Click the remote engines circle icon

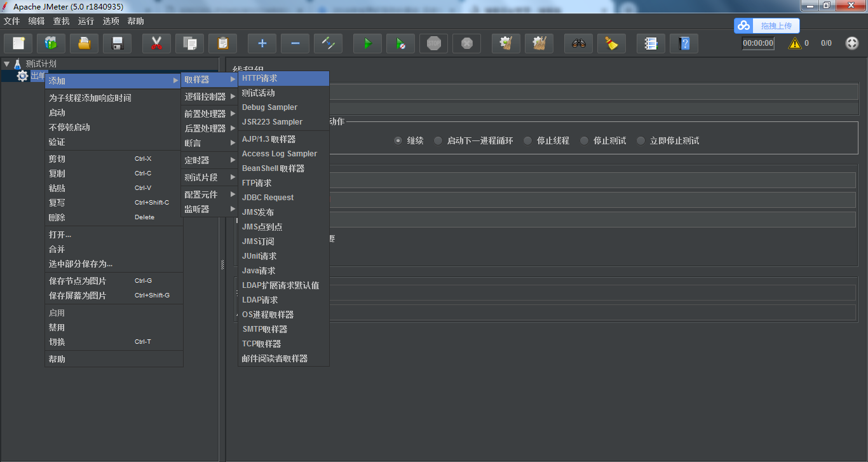coord(852,43)
